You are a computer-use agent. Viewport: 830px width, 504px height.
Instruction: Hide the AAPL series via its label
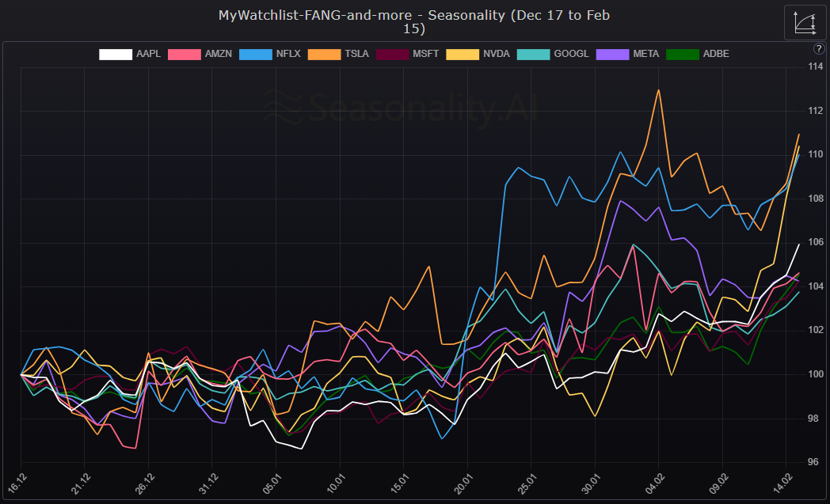click(148, 54)
